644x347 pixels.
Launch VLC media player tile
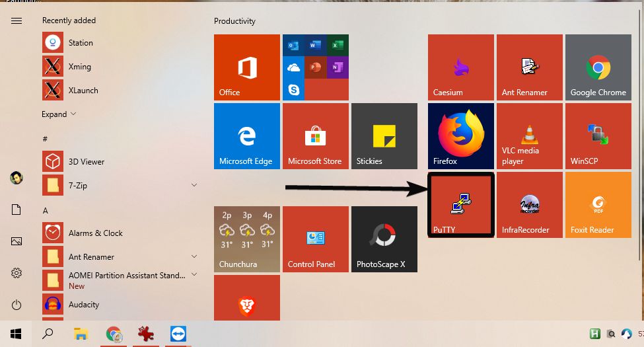pos(530,136)
